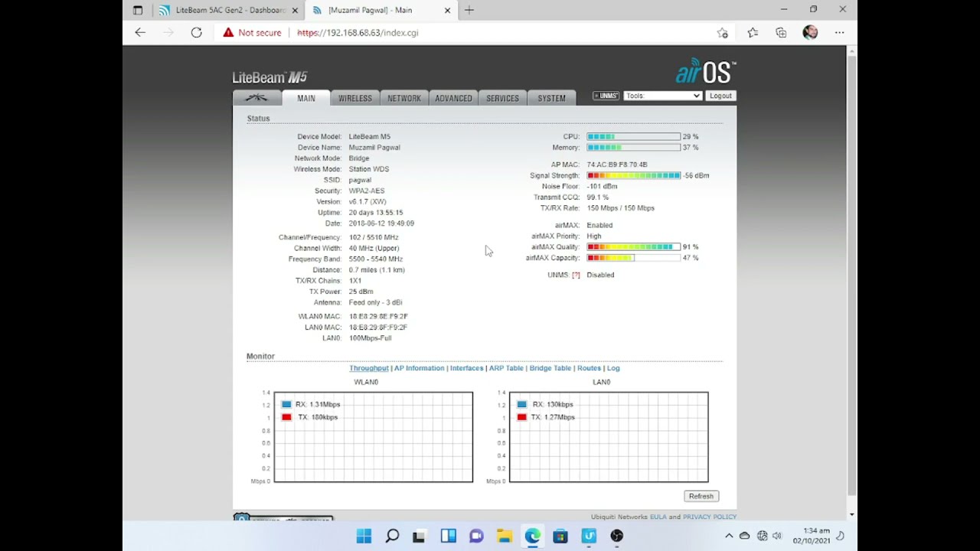Click the address bar URL
This screenshot has height=551, width=980.
pyautogui.click(x=358, y=33)
